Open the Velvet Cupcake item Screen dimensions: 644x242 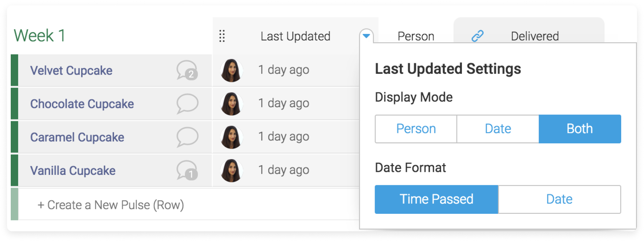(71, 70)
